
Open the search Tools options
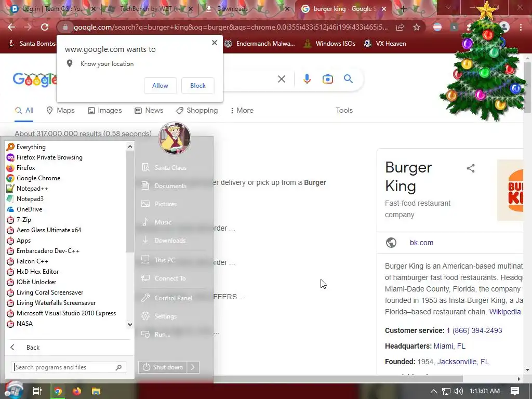[x=344, y=110]
